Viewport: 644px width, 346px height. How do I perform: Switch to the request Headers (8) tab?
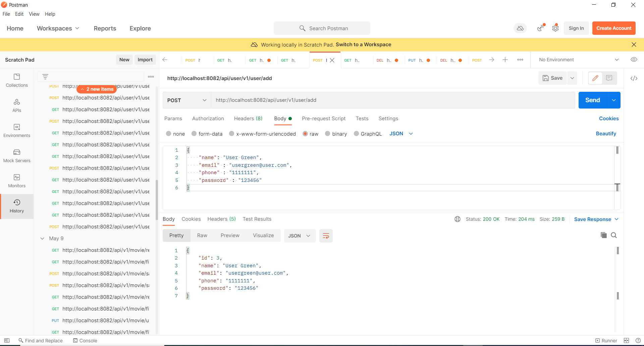(248, 119)
